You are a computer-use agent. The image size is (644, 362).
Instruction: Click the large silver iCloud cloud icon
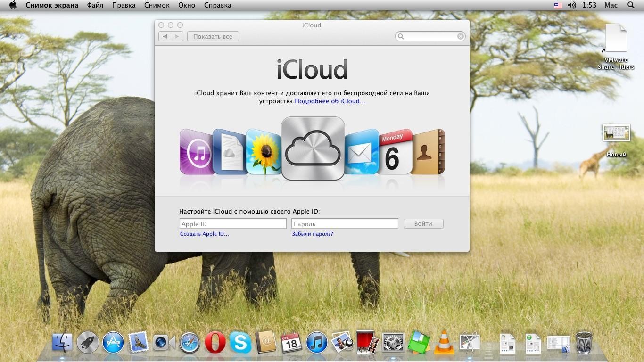(313, 148)
